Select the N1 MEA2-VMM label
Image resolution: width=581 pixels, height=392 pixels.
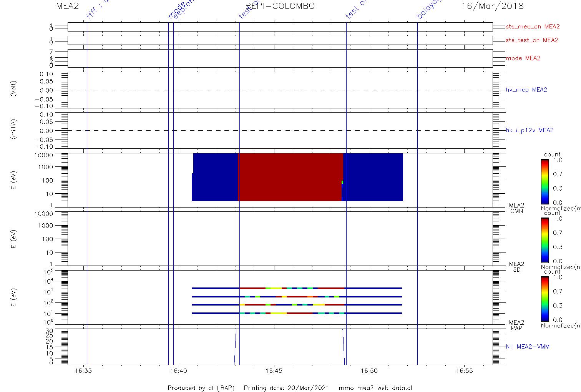528,347
